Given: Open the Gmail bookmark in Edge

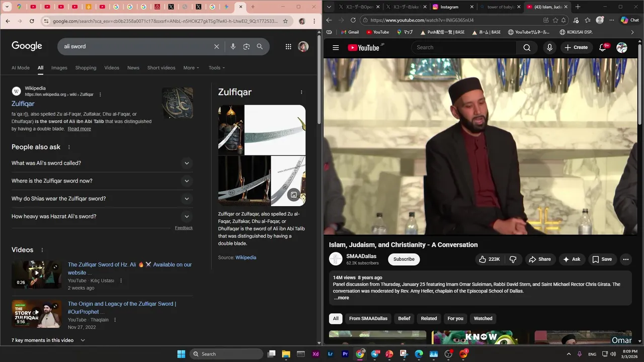Looking at the screenshot, I should pos(350,32).
